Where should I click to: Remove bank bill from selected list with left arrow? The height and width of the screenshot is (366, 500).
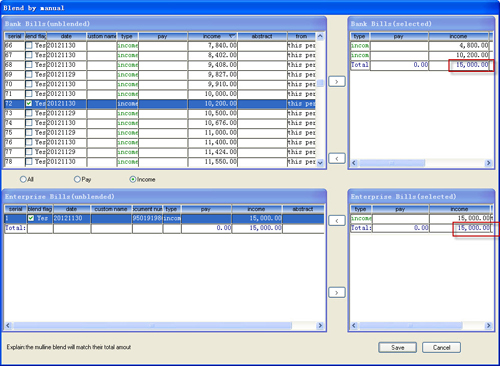tap(337, 158)
